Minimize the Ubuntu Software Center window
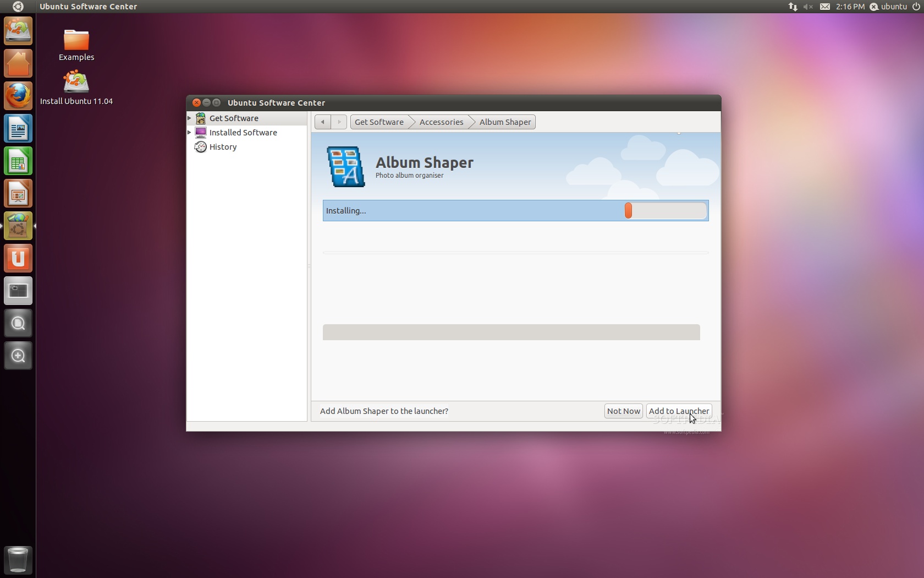 pyautogui.click(x=206, y=102)
